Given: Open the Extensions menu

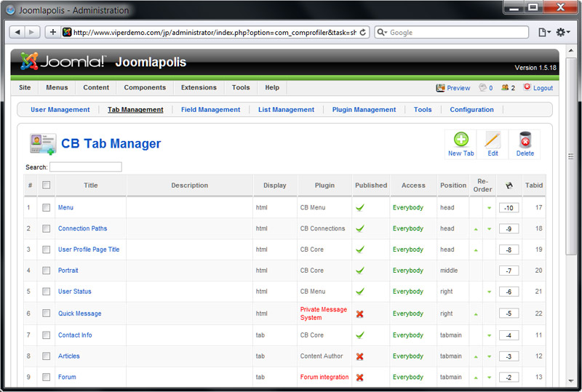Looking at the screenshot, I should coord(199,87).
